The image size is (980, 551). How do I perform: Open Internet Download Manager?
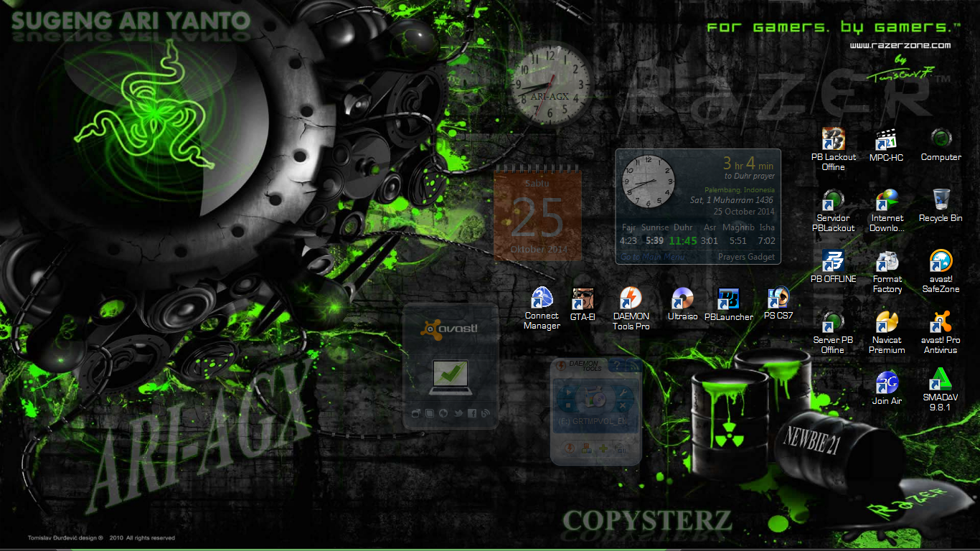tap(887, 199)
